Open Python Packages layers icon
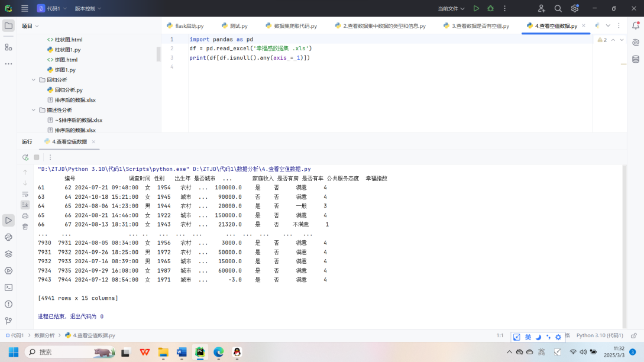This screenshot has width=644, height=362. click(8, 254)
